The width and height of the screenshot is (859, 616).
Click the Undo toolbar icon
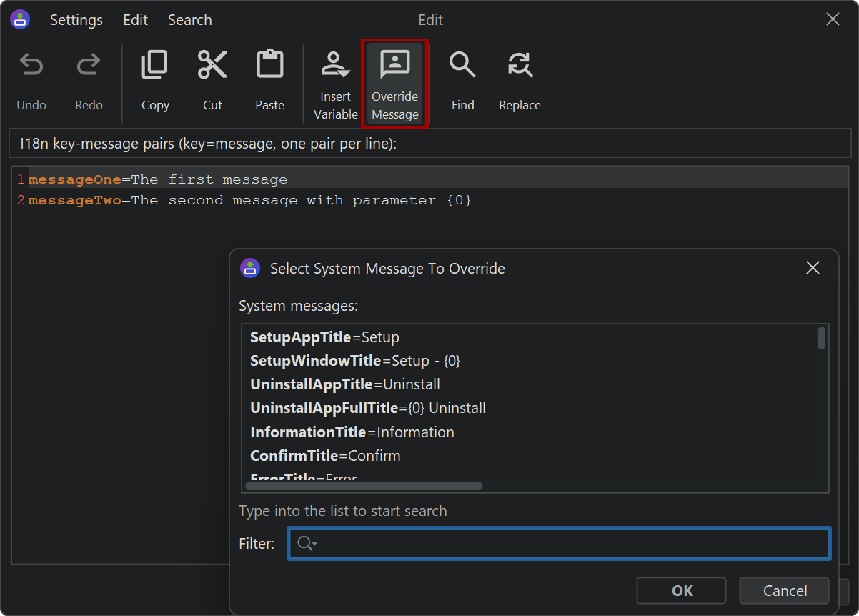[x=31, y=66]
